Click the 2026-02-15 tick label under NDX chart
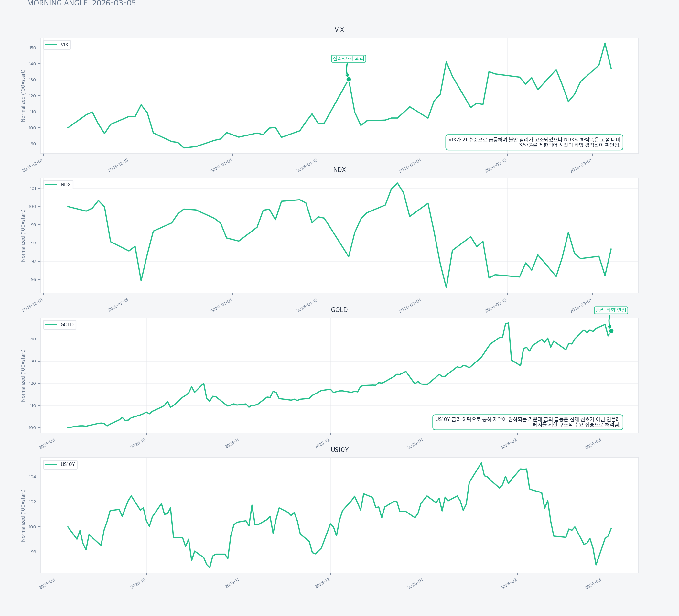The image size is (679, 616). [496, 306]
